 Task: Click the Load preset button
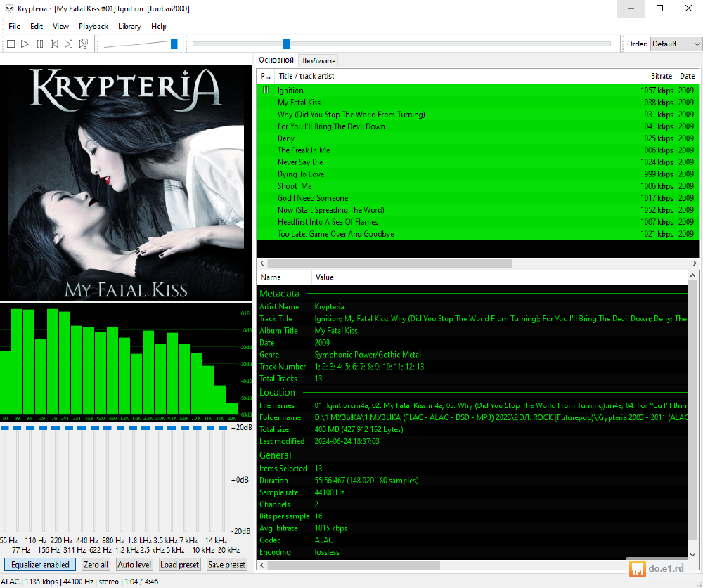pos(179,564)
